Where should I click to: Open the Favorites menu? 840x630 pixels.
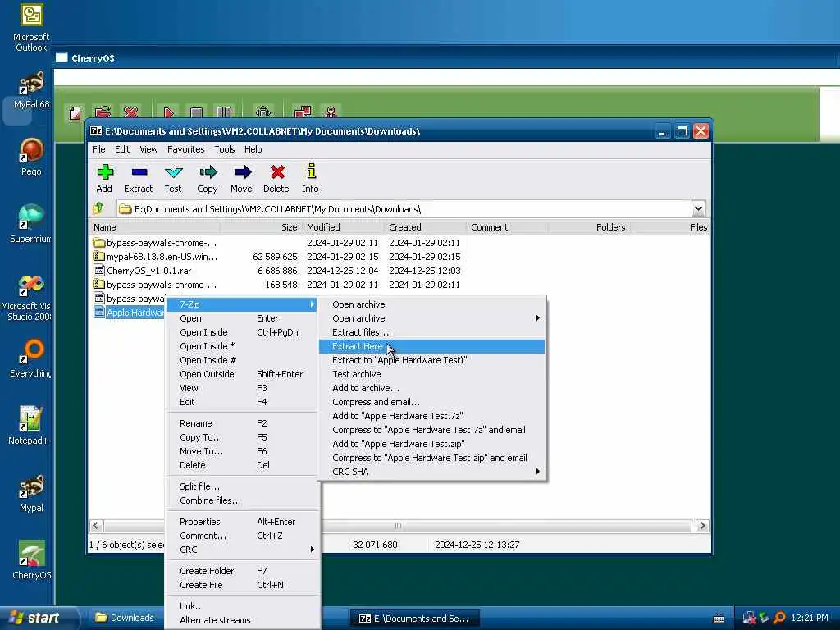click(x=186, y=149)
